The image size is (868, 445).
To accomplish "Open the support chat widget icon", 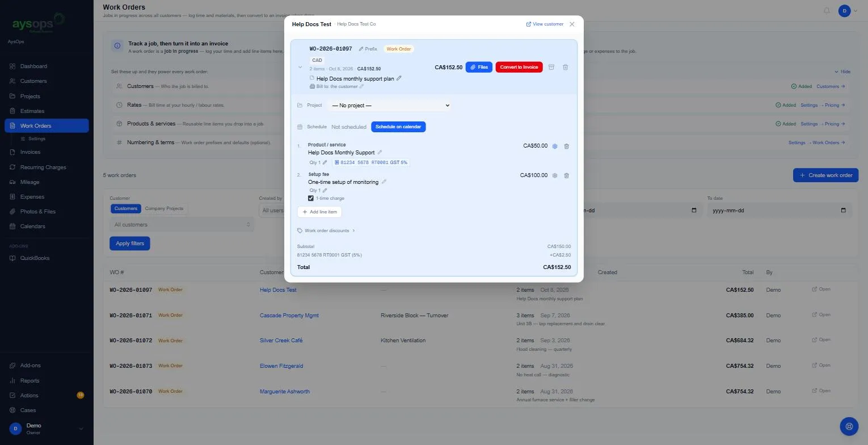I will tap(849, 426).
